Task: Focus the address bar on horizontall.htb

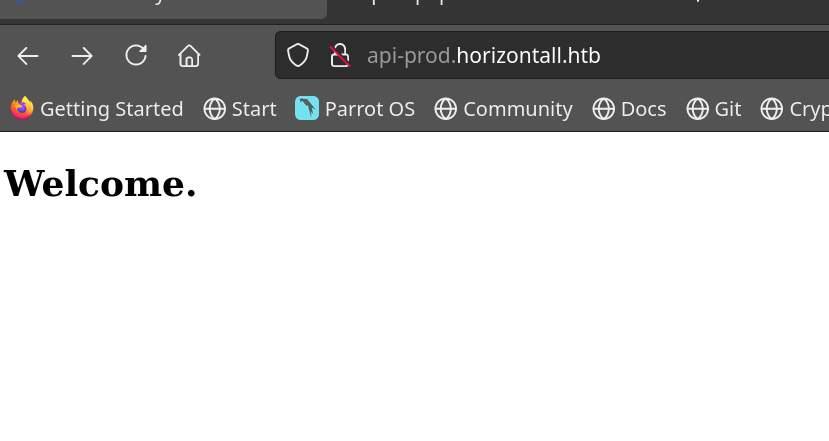Action: 528,56
